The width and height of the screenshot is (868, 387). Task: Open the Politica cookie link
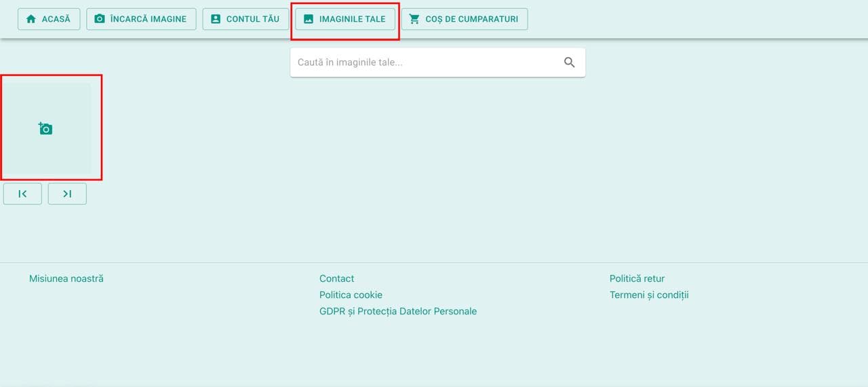351,295
